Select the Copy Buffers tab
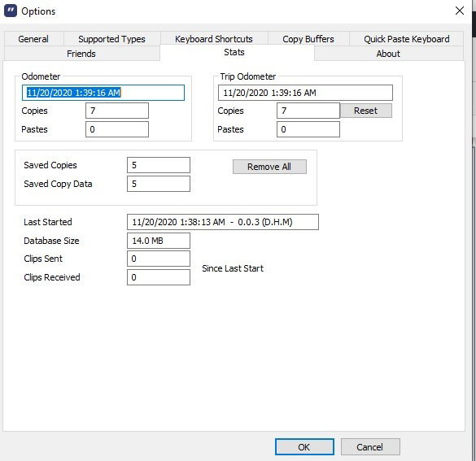 click(x=308, y=39)
